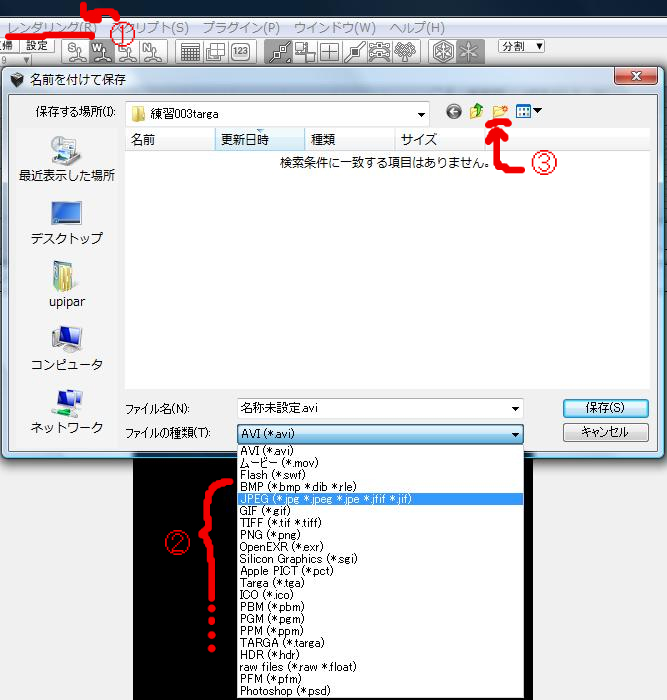This screenshot has width=667, height=700.
Task: Choose PBM (*.pbm) file type
Action: tap(380, 607)
